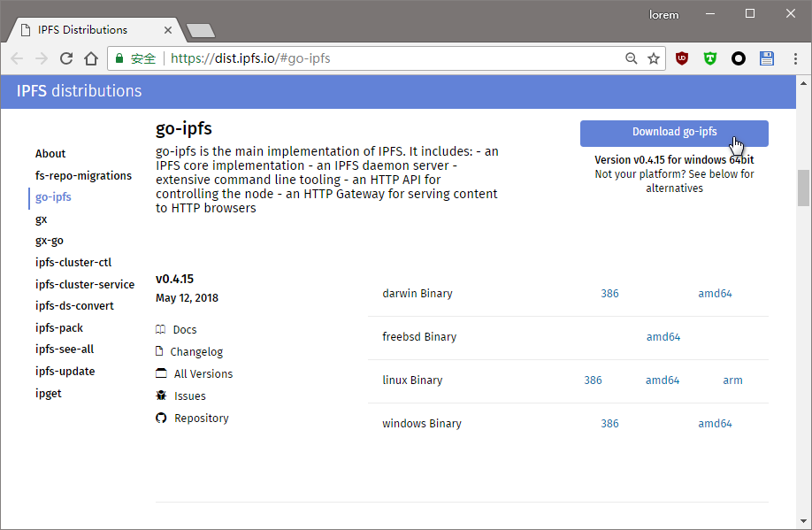Click the May 12, 2018 date text

(187, 298)
